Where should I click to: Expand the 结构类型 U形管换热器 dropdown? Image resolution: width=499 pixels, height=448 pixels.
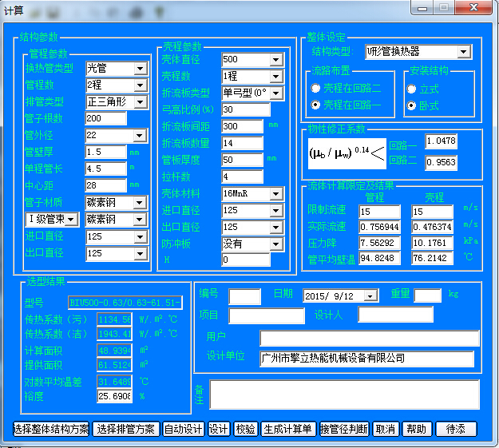tap(464, 52)
